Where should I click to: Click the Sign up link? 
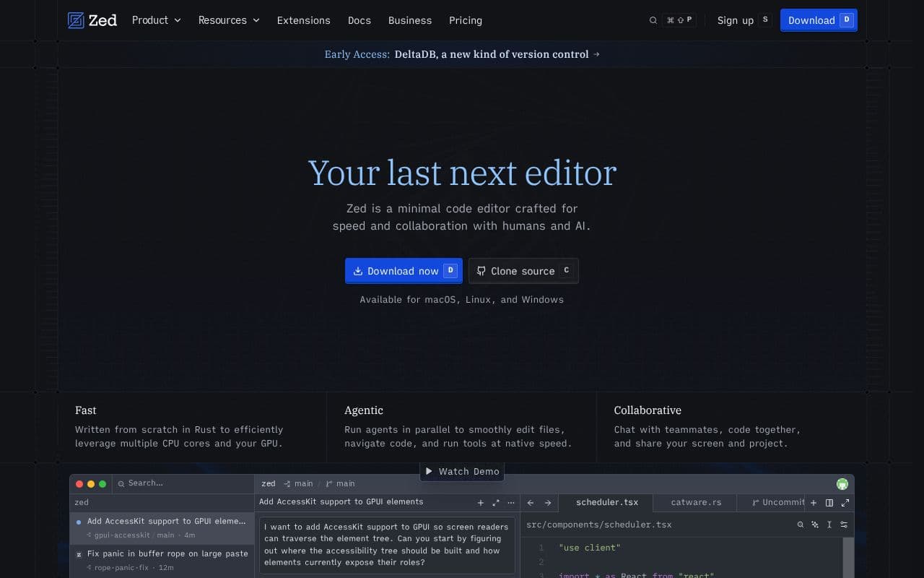tap(736, 20)
